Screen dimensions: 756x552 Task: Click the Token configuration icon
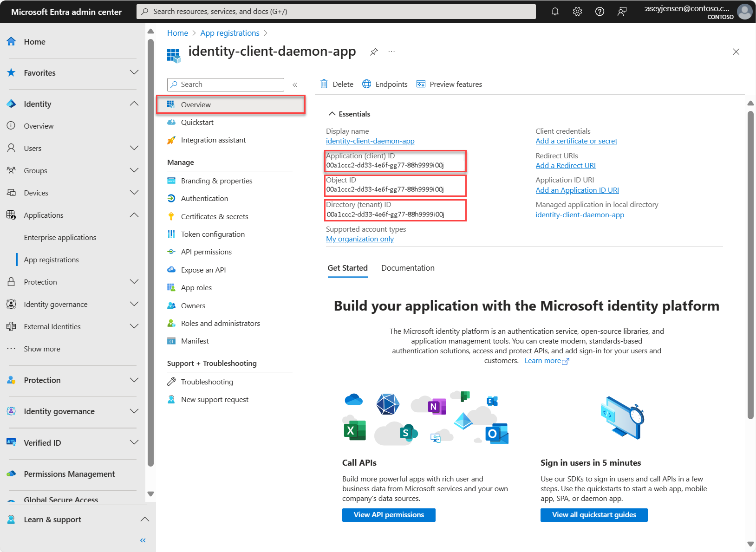click(x=171, y=234)
